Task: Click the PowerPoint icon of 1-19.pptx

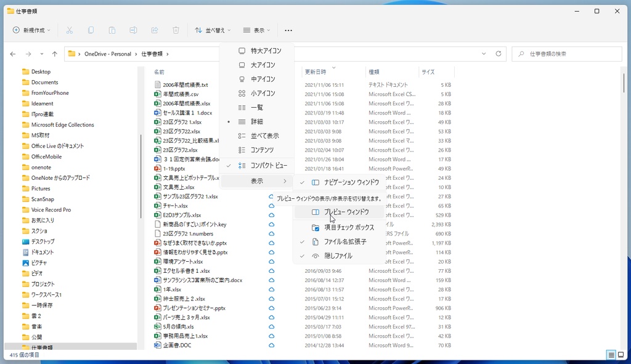Action: [157, 169]
